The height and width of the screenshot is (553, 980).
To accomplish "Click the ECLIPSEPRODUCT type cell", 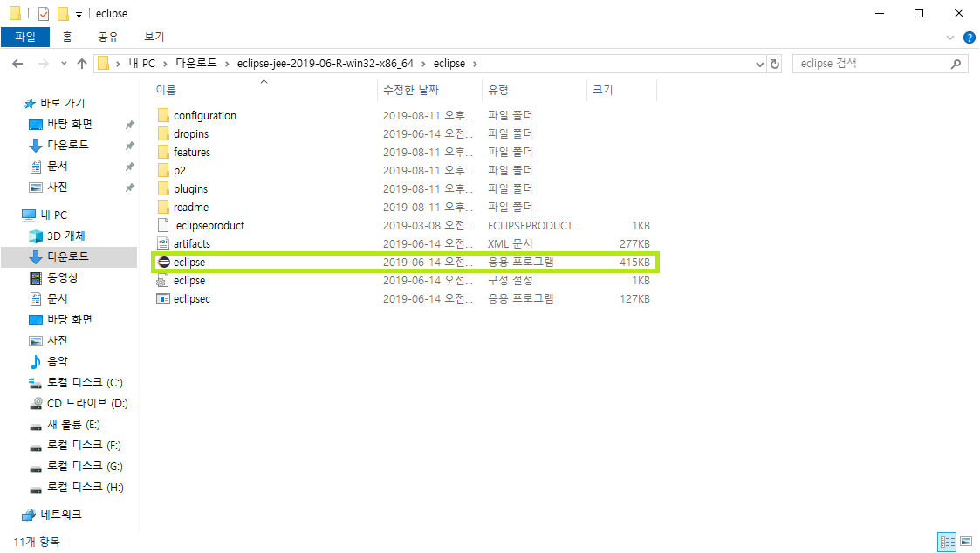I will (534, 226).
